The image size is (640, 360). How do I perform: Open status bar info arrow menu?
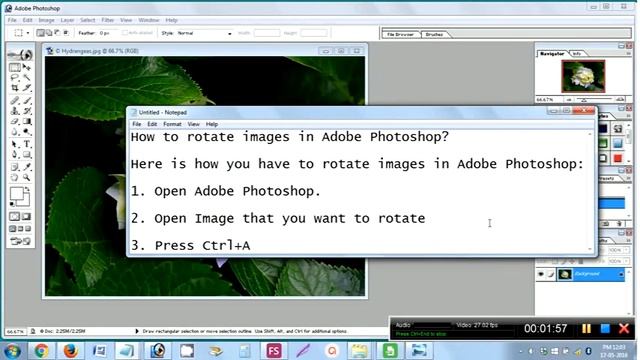137,331
